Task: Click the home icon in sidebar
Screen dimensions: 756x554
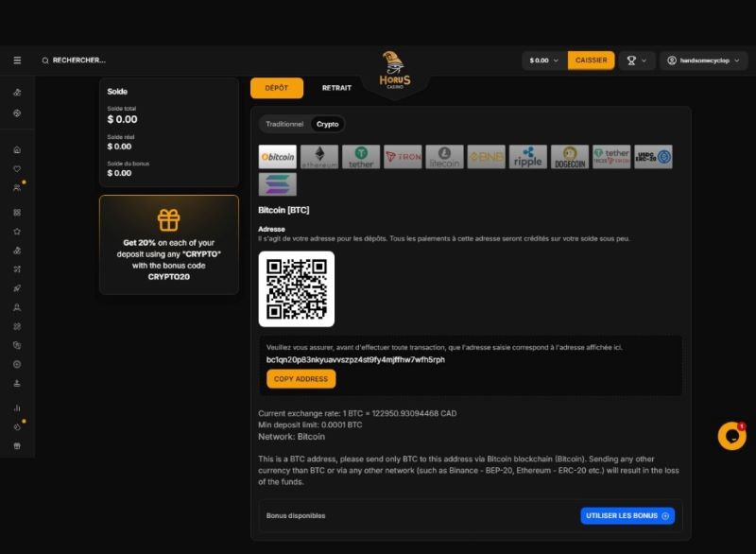Action: pyautogui.click(x=17, y=150)
